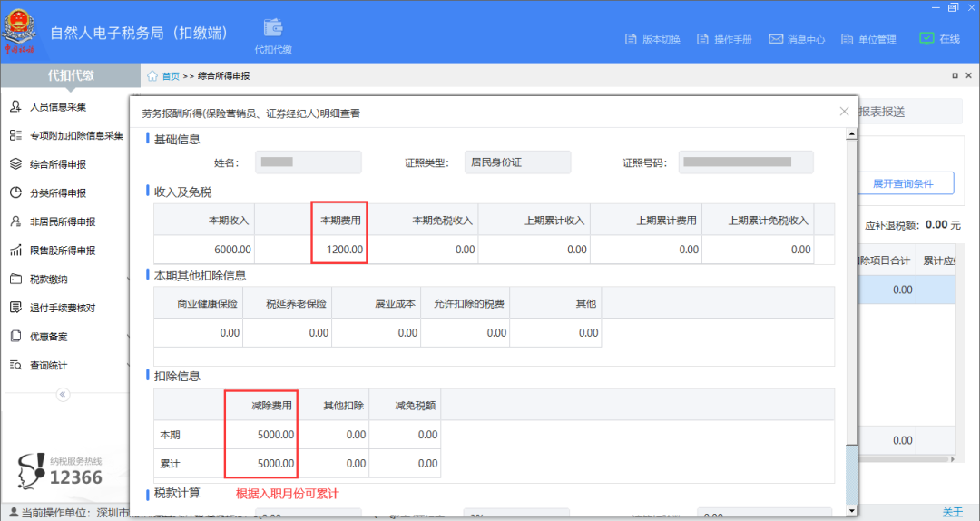Click the 首页 home icon in breadcrumb
The height and width of the screenshot is (521, 980).
click(152, 75)
